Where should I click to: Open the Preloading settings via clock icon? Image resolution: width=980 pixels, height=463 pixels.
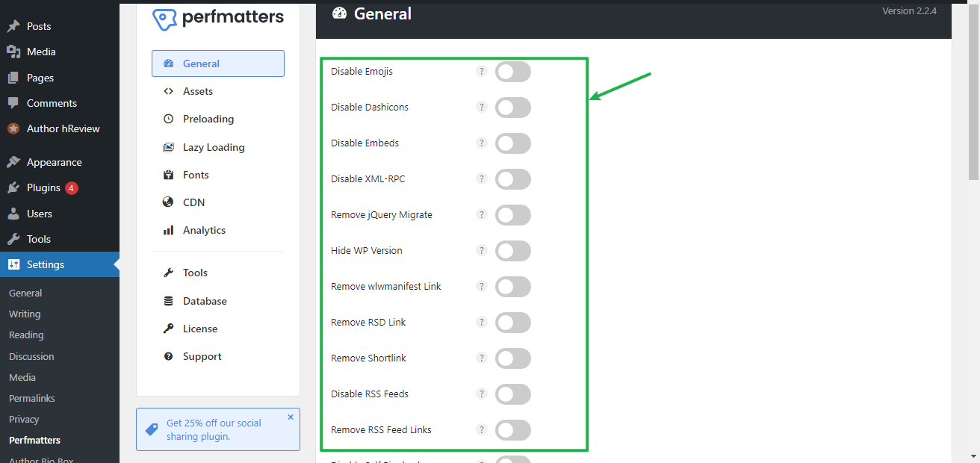pos(169,118)
